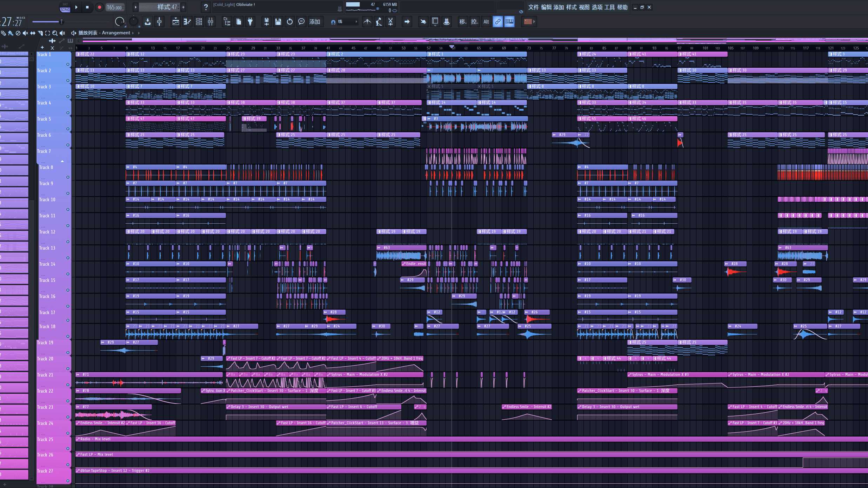This screenshot has width=868, height=488.
Task: Toggle mute switch on Track 26
Action: coord(68,465)
